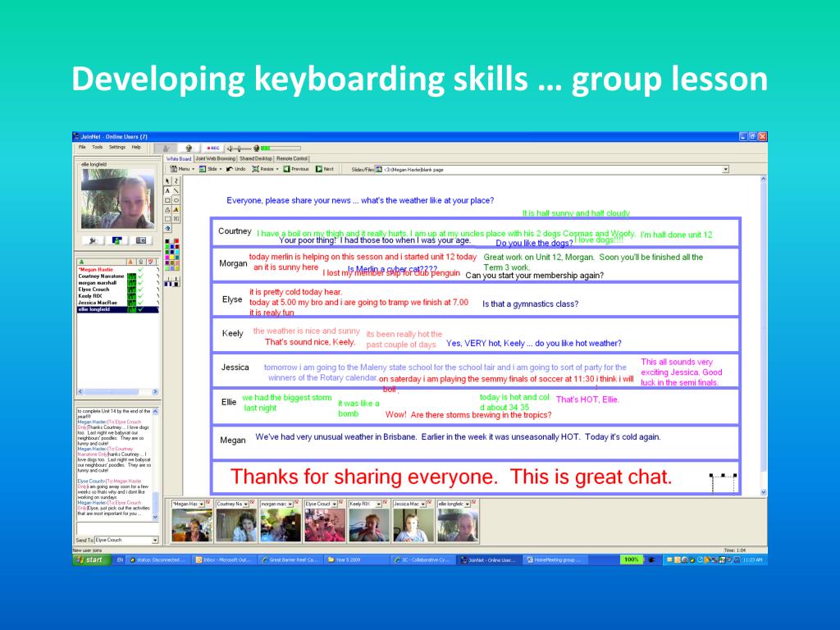The width and height of the screenshot is (840, 630).
Task: Open the File menu
Action: coord(82,147)
